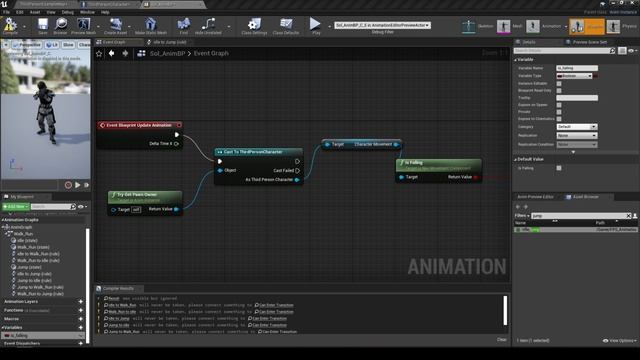
Task: Open the File menu
Action: tap(7, 12)
